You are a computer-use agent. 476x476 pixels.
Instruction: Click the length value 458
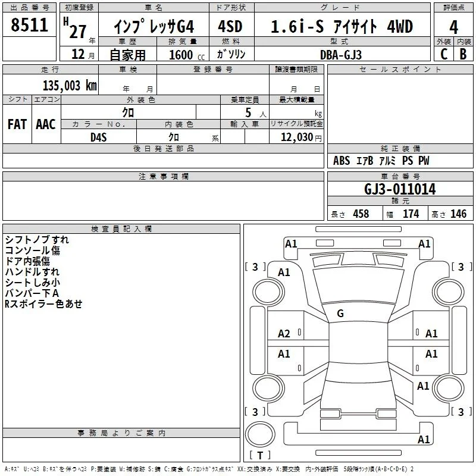(361, 214)
